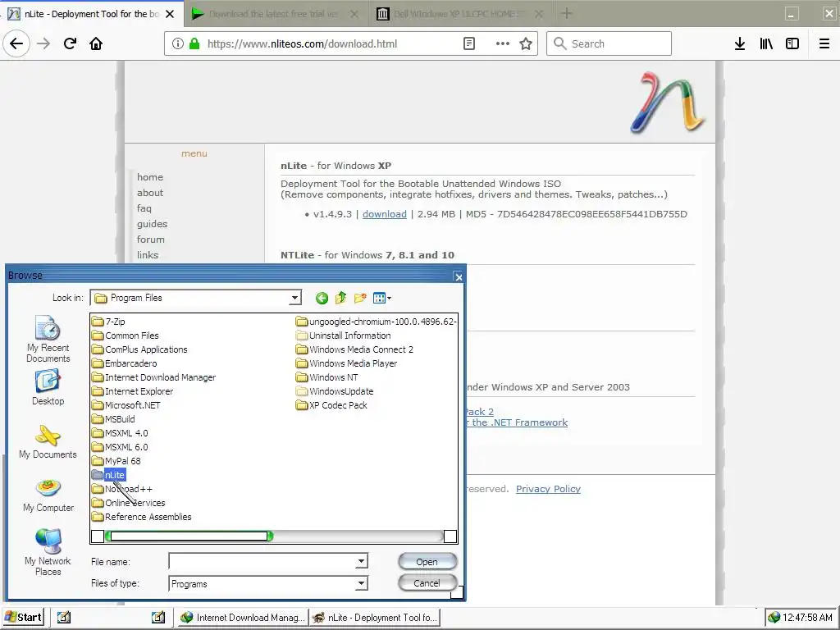The height and width of the screenshot is (630, 840).
Task: Open the Privacy Policy link
Action: pyautogui.click(x=548, y=489)
